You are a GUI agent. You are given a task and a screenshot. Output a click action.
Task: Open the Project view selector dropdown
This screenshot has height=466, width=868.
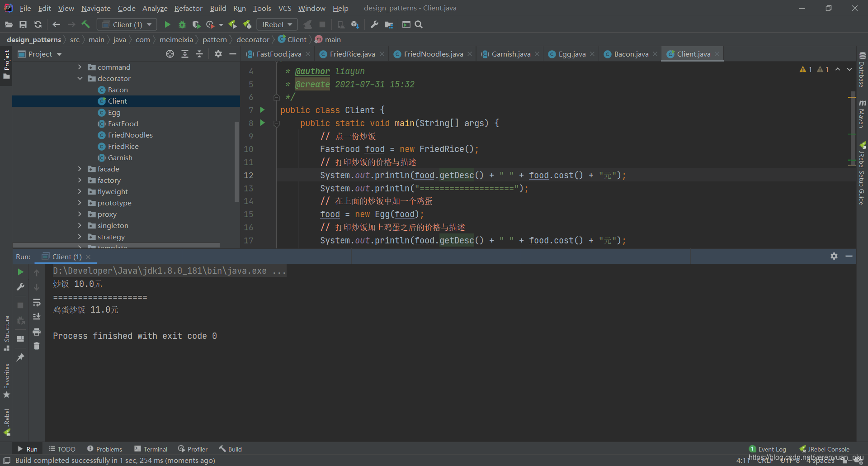pos(39,54)
